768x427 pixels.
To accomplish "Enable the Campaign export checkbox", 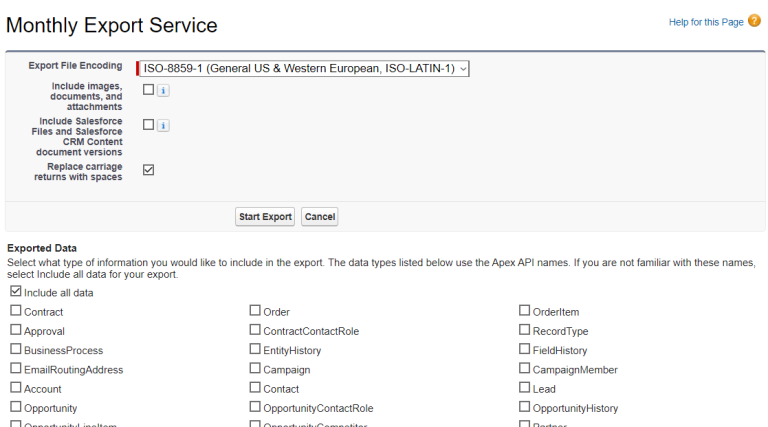I will (255, 369).
